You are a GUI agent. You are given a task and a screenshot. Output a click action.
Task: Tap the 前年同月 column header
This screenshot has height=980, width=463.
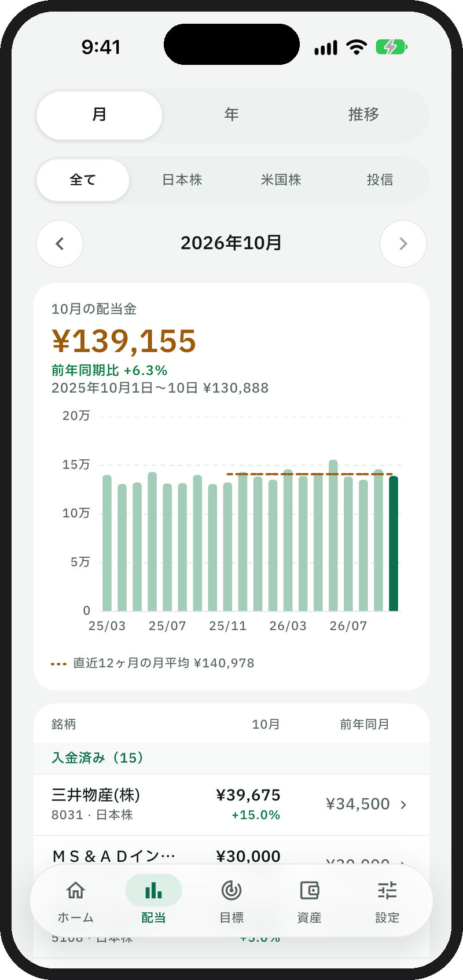[365, 725]
